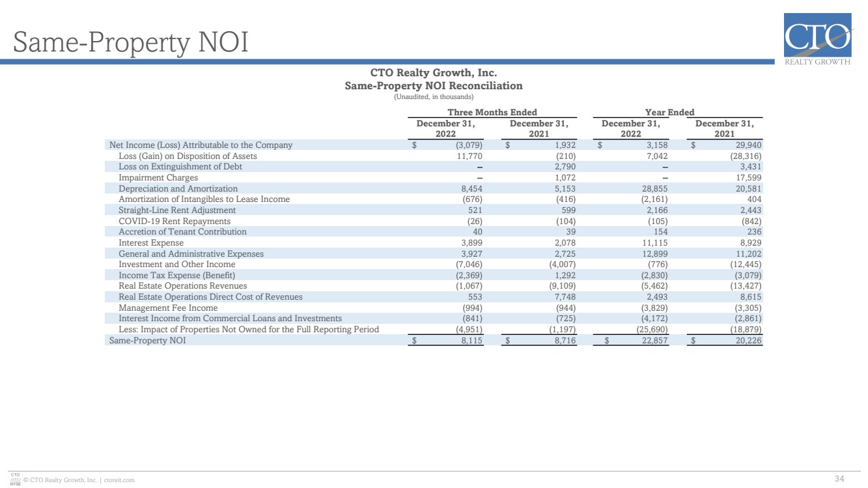Select the Income Tax Expense (Benefit) row
Screen dimensions: 868x488
pos(435,275)
